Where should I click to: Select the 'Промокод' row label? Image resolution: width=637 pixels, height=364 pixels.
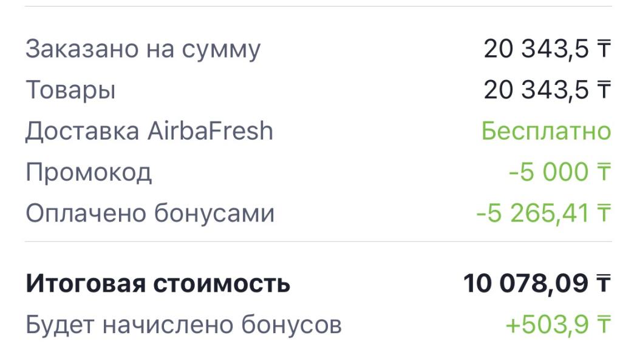pos(89,172)
